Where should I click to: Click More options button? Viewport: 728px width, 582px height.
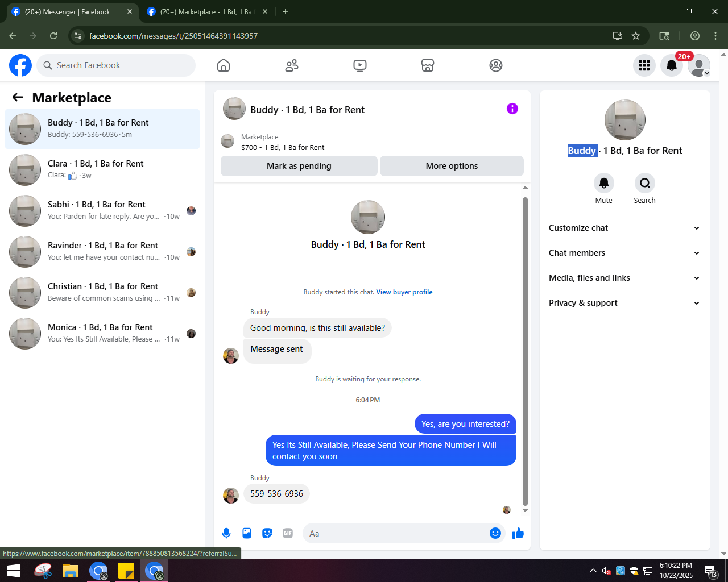[x=452, y=166]
